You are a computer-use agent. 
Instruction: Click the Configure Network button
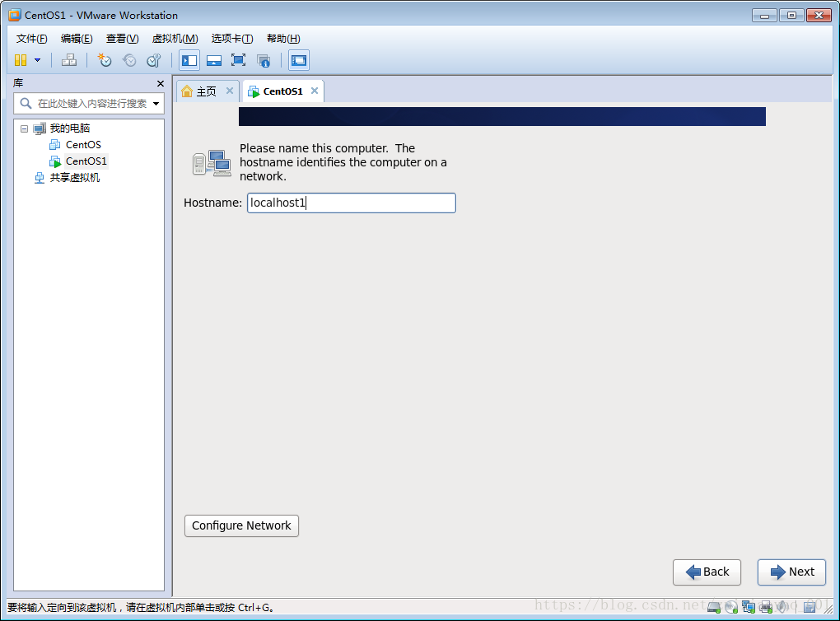241,525
